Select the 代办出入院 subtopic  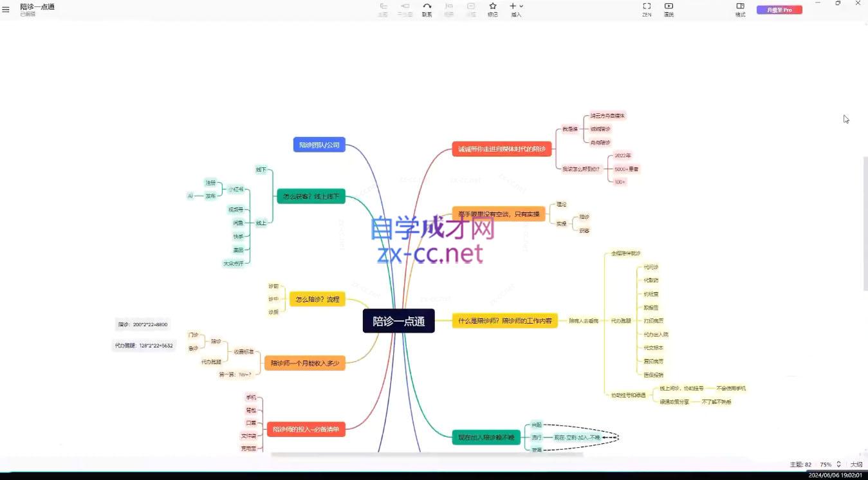[656, 335]
